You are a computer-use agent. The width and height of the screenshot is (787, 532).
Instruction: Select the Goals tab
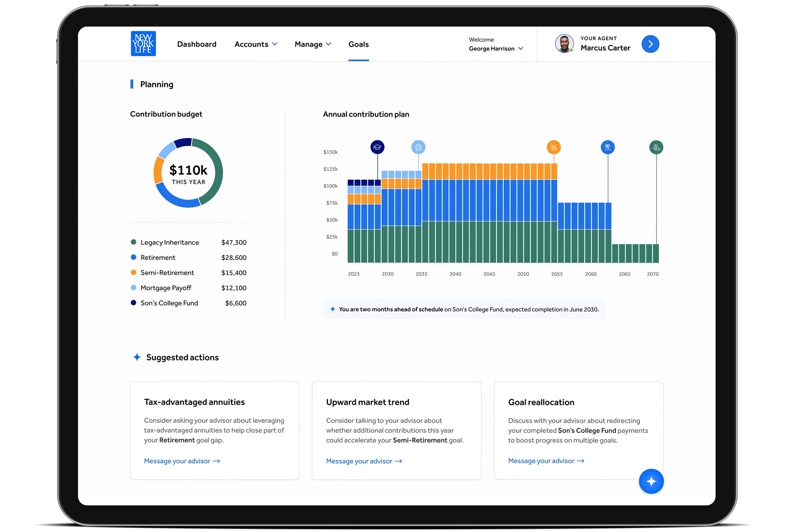pos(358,44)
